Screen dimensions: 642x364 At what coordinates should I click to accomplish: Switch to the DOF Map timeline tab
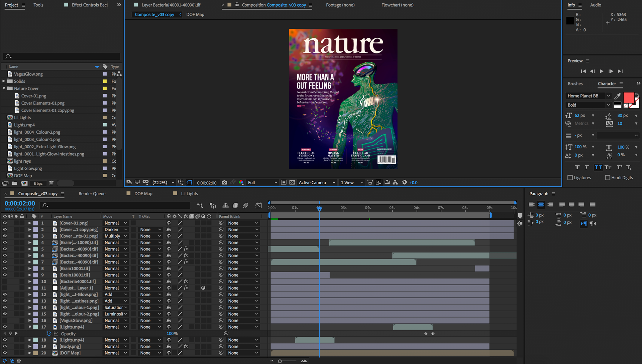click(x=143, y=194)
